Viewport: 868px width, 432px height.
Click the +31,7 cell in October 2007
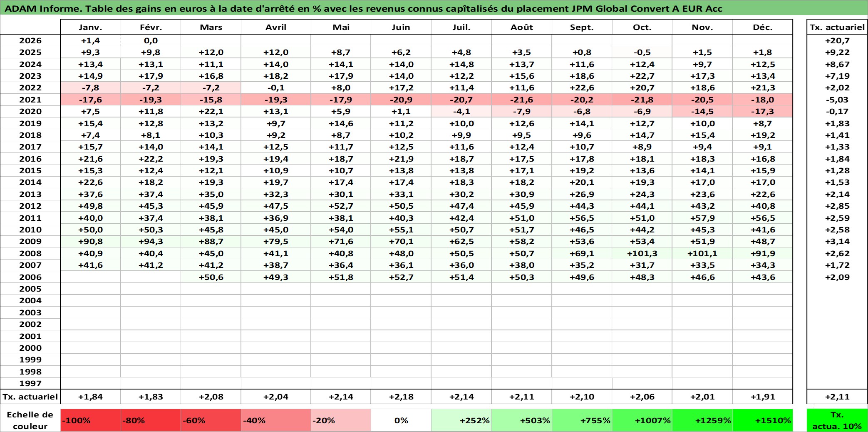point(642,265)
